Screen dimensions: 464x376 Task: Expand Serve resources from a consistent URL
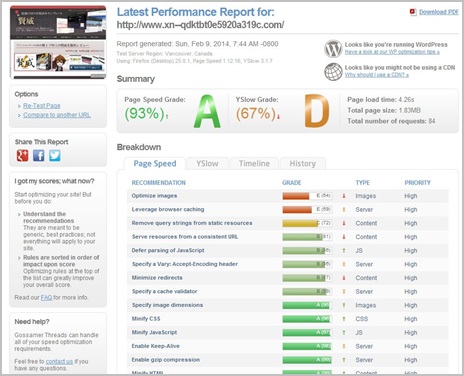point(185,237)
